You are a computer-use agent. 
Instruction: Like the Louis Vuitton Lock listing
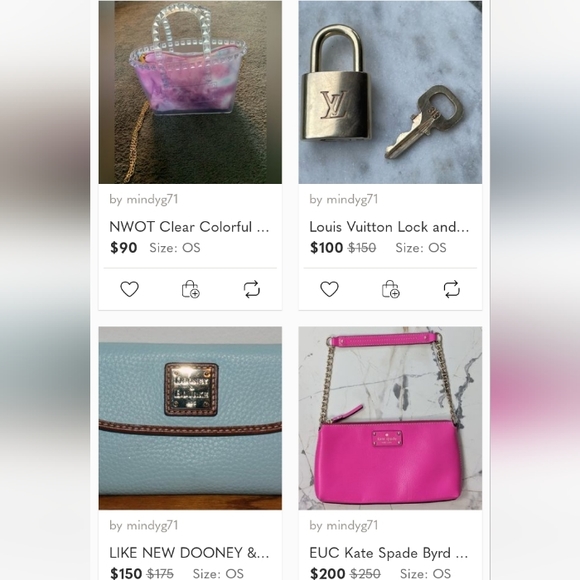(329, 289)
